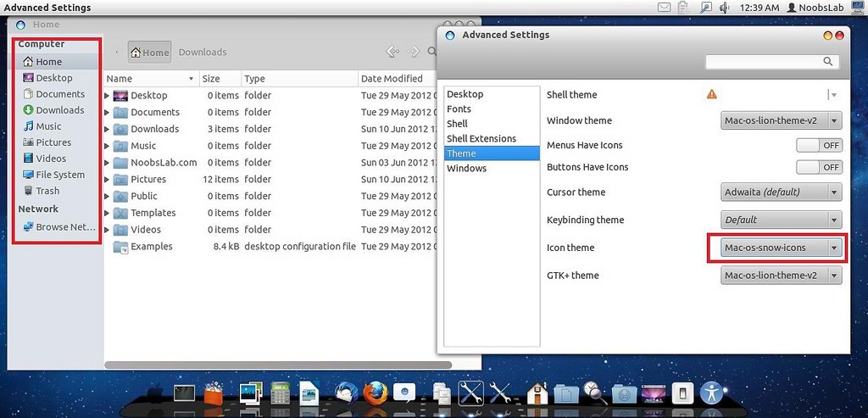Launch the Calculator from the dock
Viewport: 868px width, 418px height.
tap(280, 393)
